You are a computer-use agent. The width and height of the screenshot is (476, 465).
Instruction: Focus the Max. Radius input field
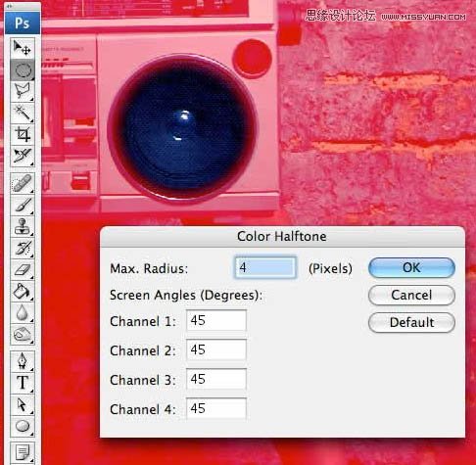pyautogui.click(x=265, y=267)
